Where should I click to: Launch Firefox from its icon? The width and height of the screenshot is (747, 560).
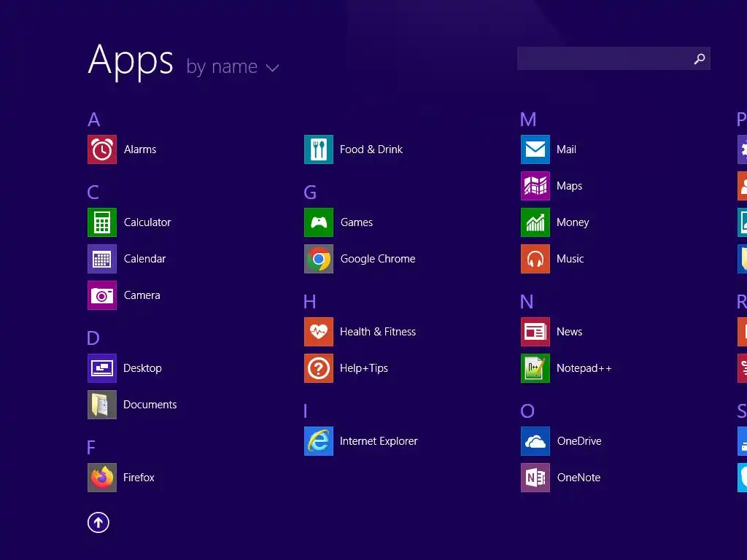(102, 478)
